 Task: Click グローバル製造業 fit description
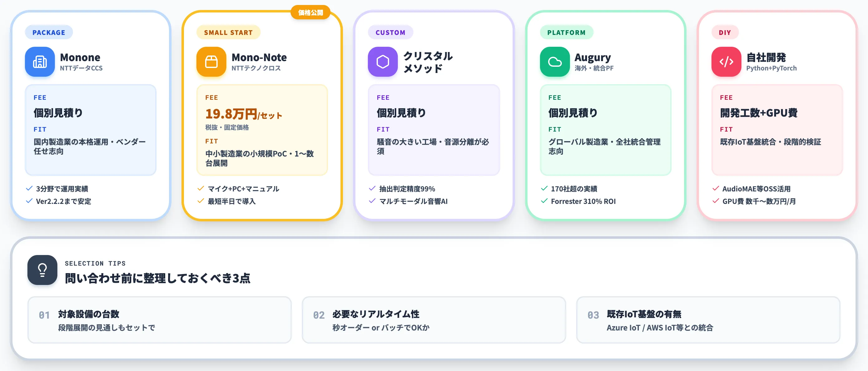coord(605,146)
